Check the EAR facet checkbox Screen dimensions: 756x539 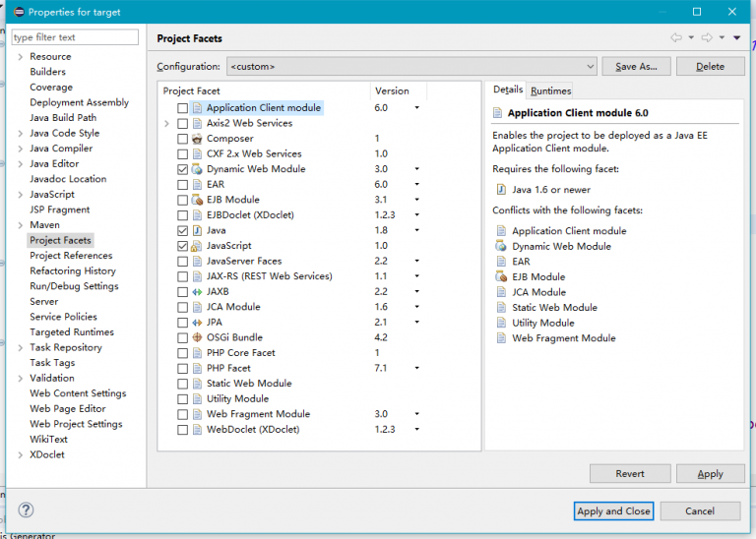click(x=182, y=185)
